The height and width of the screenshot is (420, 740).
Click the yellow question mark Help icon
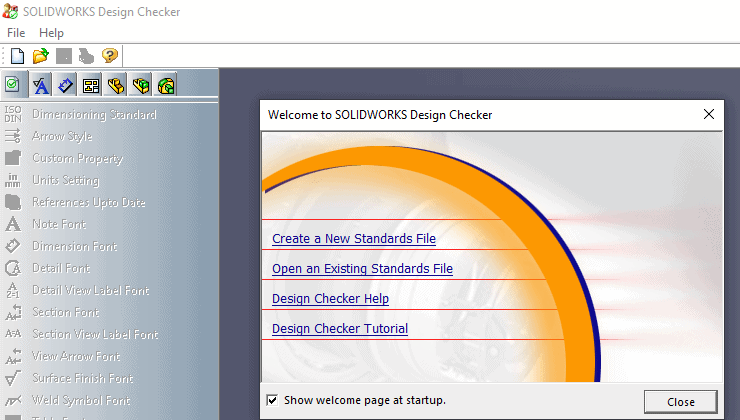pyautogui.click(x=109, y=56)
